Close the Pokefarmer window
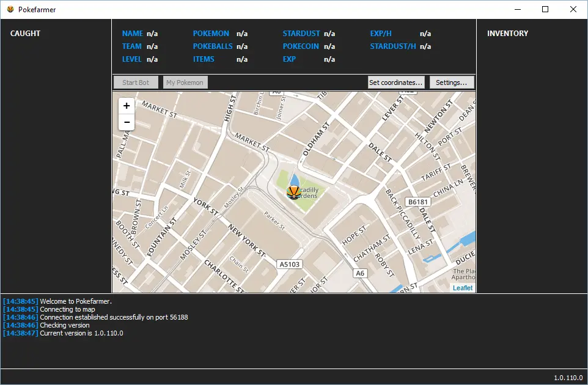 pos(573,9)
